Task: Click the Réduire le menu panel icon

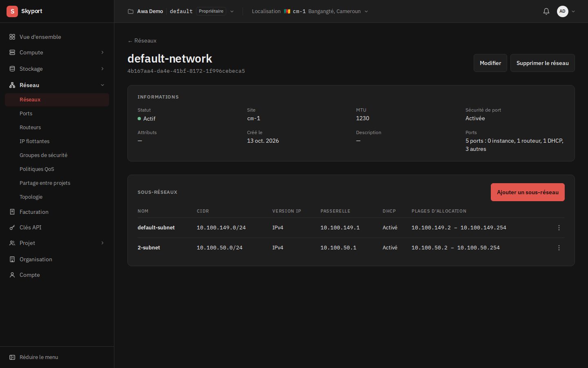Action: pyautogui.click(x=12, y=357)
